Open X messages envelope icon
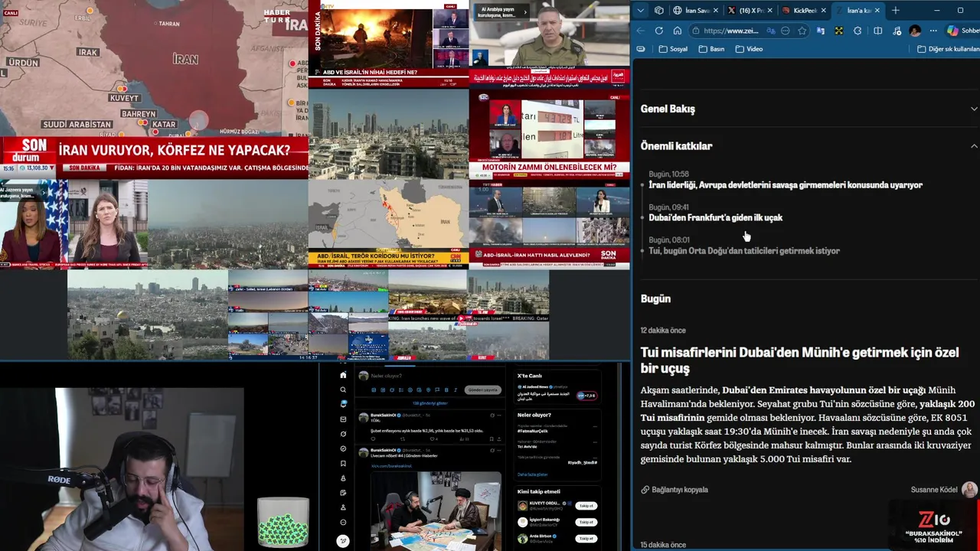The image size is (980, 551). 343,419
